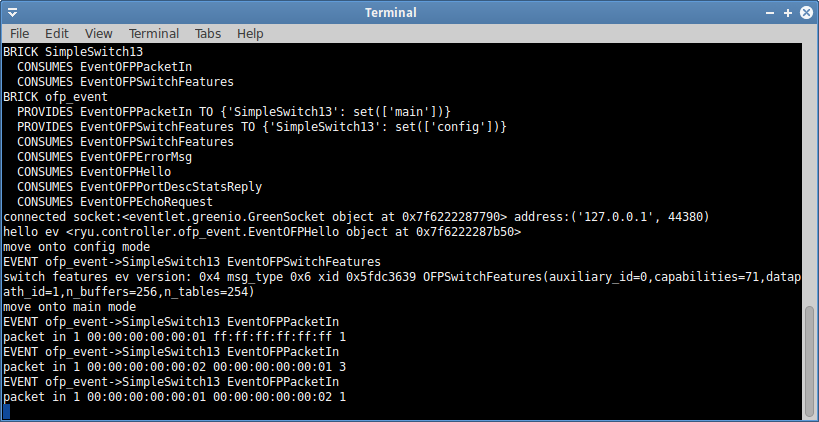This screenshot has width=819, height=422.
Task: Open the Help menu
Action: pos(250,33)
